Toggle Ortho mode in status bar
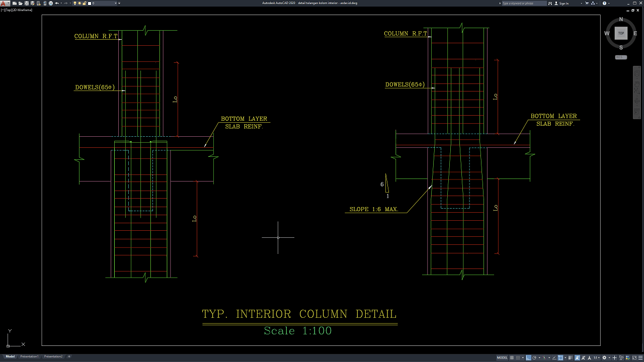 click(528, 357)
